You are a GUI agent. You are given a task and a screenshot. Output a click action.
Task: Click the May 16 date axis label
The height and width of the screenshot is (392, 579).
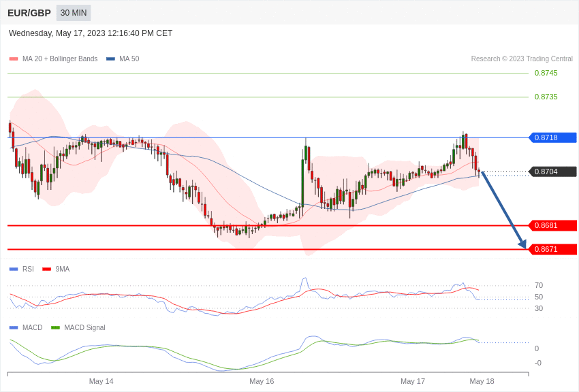coord(262,381)
